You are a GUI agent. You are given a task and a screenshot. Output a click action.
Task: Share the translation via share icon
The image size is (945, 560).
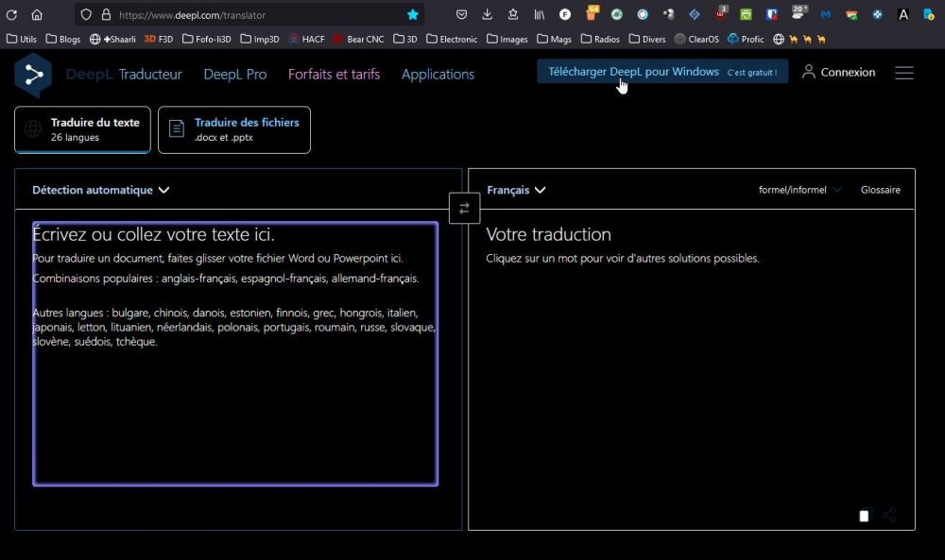[x=889, y=515]
